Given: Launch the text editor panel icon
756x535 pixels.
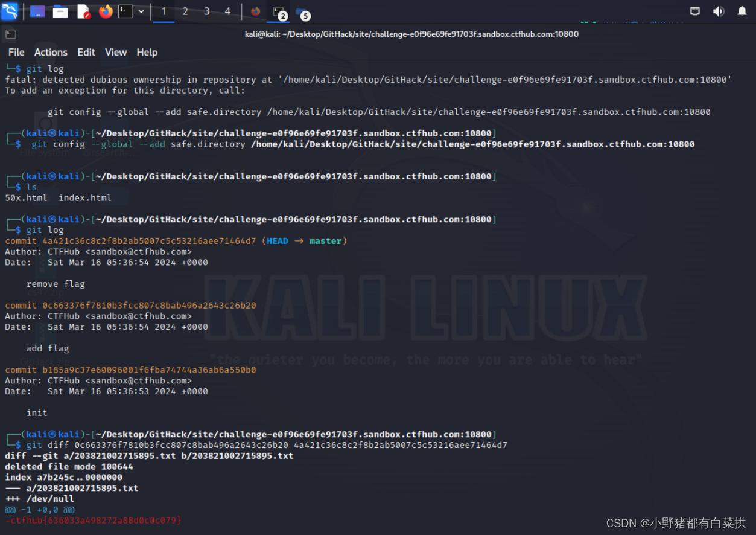Looking at the screenshot, I should click(84, 11).
